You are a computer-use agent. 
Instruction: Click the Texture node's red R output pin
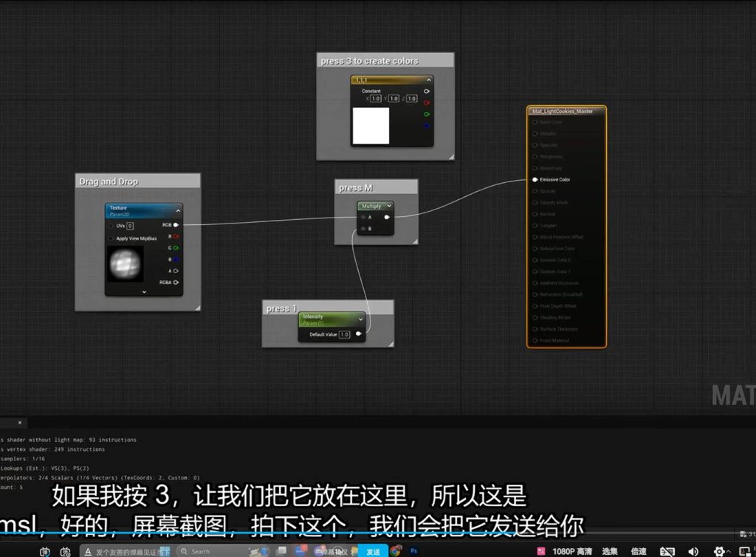(x=176, y=236)
